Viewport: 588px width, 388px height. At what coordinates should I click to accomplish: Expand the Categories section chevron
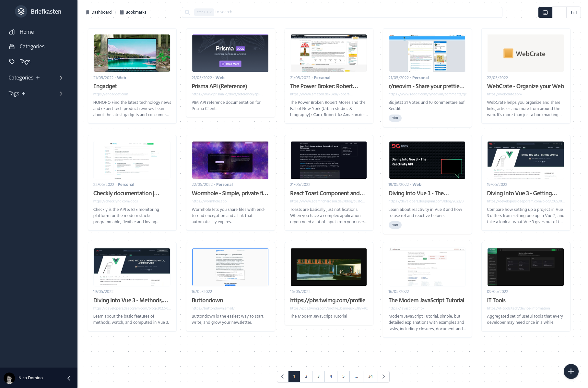point(61,78)
